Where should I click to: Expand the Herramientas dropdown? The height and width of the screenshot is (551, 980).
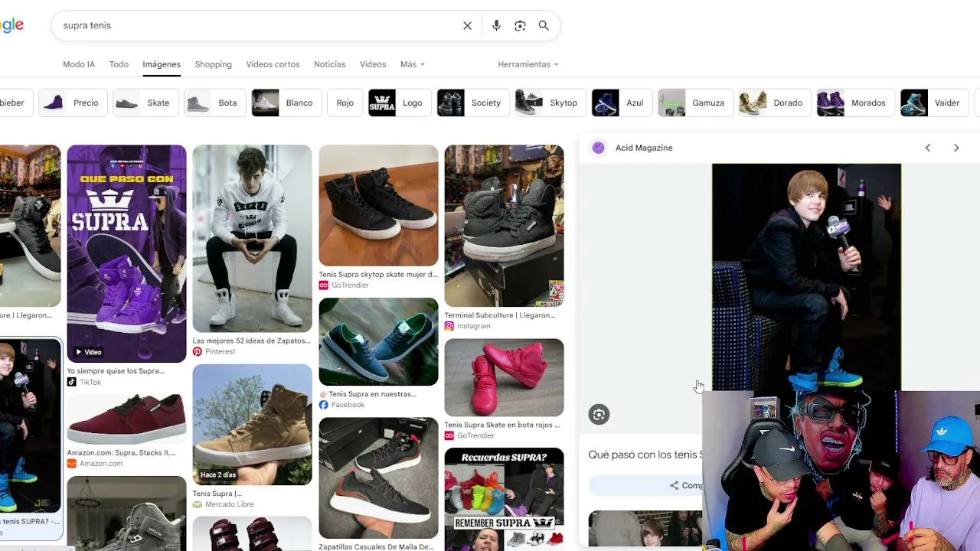click(528, 64)
